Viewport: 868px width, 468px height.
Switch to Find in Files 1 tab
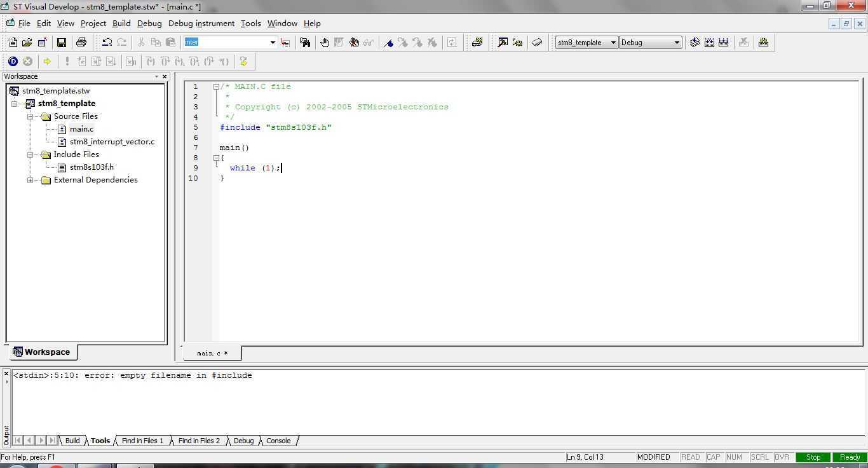point(142,441)
